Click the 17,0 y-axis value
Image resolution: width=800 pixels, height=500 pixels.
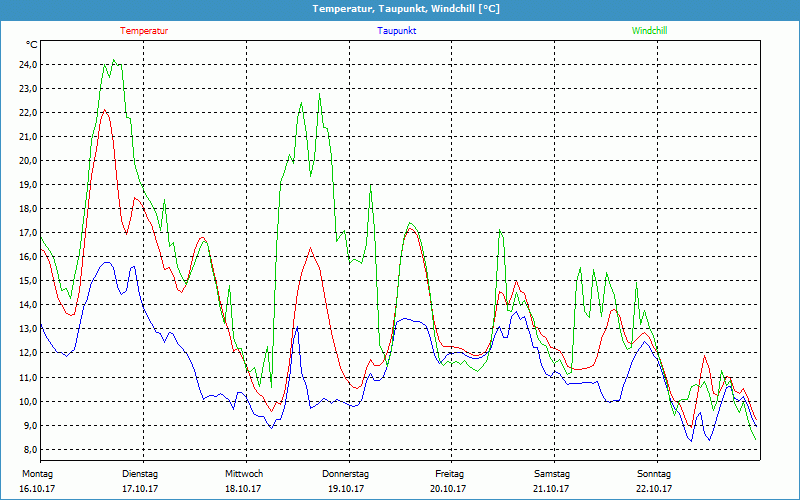click(x=28, y=233)
